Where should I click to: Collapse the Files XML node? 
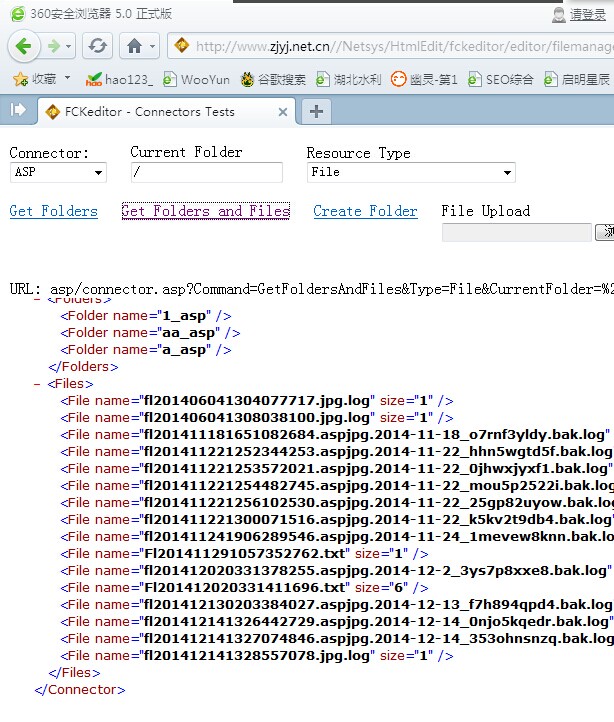point(37,384)
